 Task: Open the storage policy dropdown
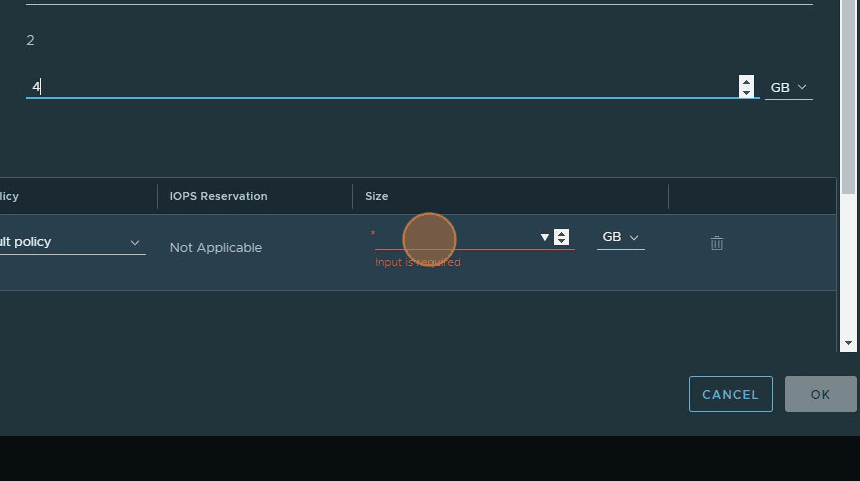pyautogui.click(x=72, y=242)
